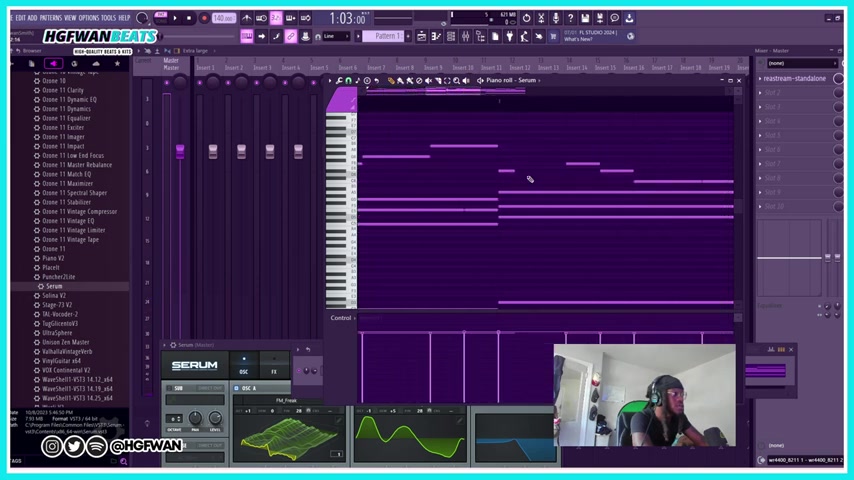Toggle loop recording
Viewport: 854px width, 480px height.
306,18
